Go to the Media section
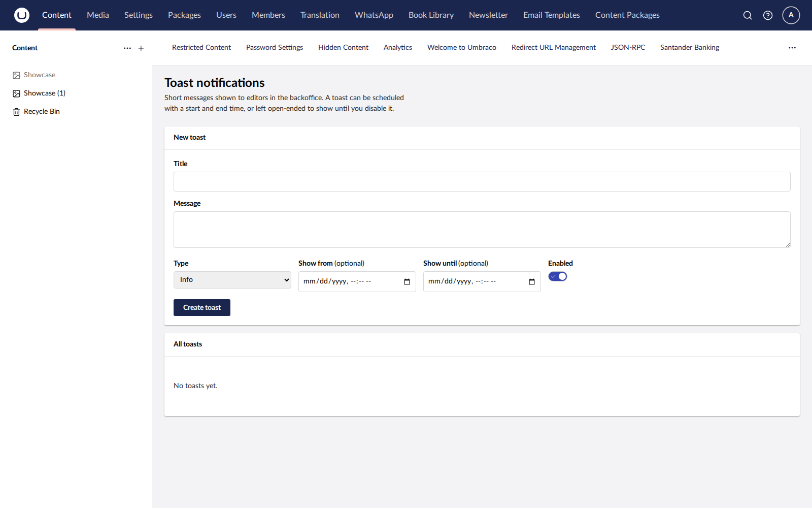 point(98,15)
